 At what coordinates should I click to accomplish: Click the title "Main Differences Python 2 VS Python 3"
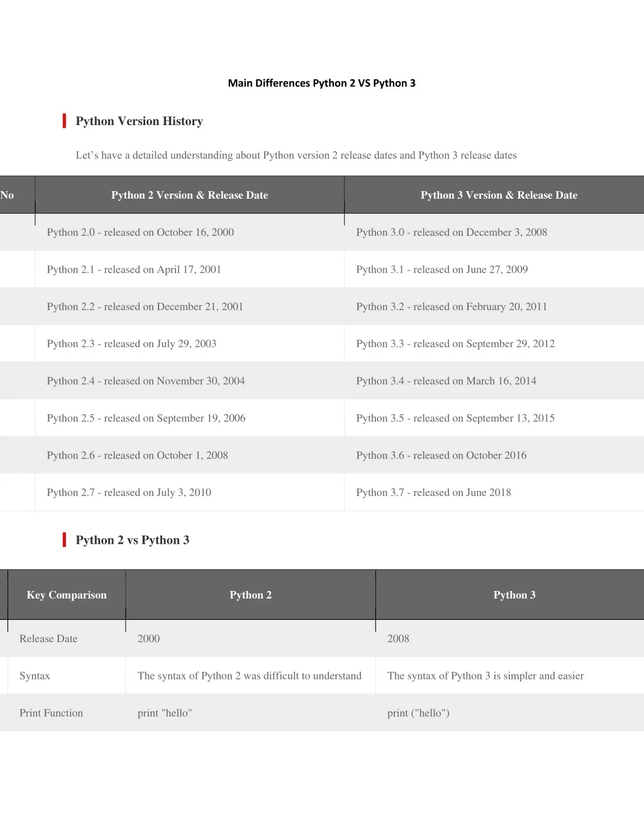pos(321,83)
